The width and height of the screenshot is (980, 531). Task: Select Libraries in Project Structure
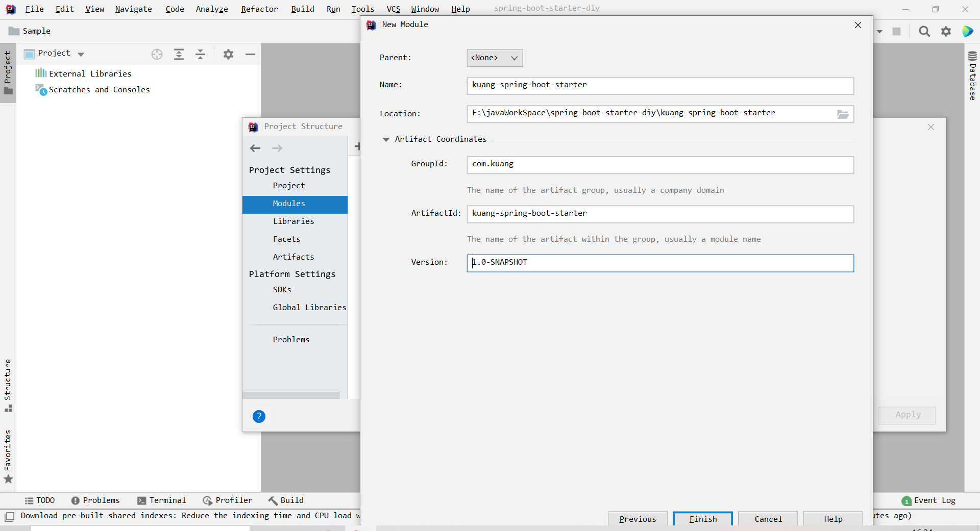tap(293, 221)
